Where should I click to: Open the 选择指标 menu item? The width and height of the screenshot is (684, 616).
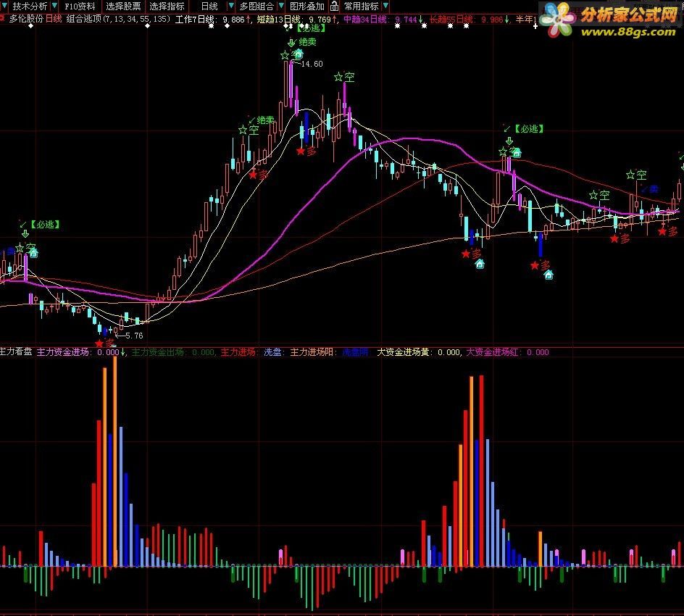pyautogui.click(x=167, y=6)
